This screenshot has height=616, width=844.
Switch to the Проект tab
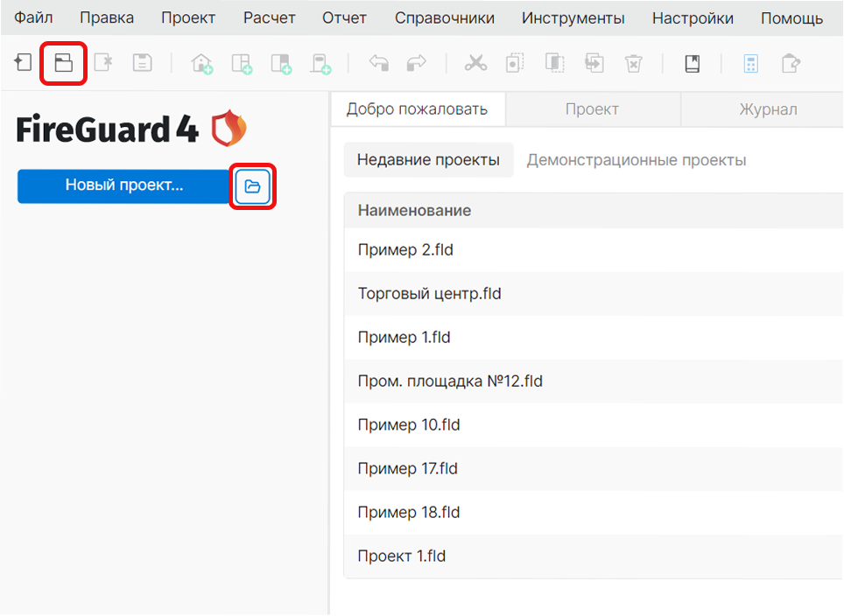coord(592,109)
